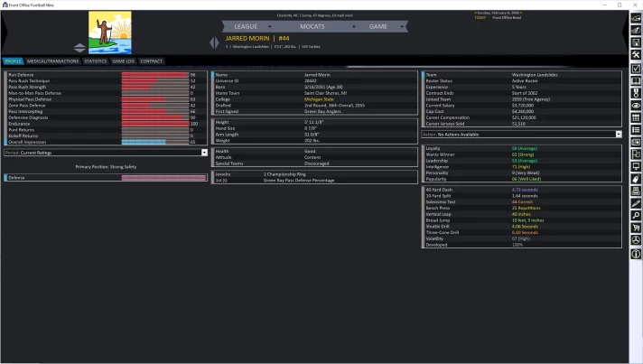643x364 pixels.
Task: Click the Run Defense rating bar
Action: tap(155, 75)
